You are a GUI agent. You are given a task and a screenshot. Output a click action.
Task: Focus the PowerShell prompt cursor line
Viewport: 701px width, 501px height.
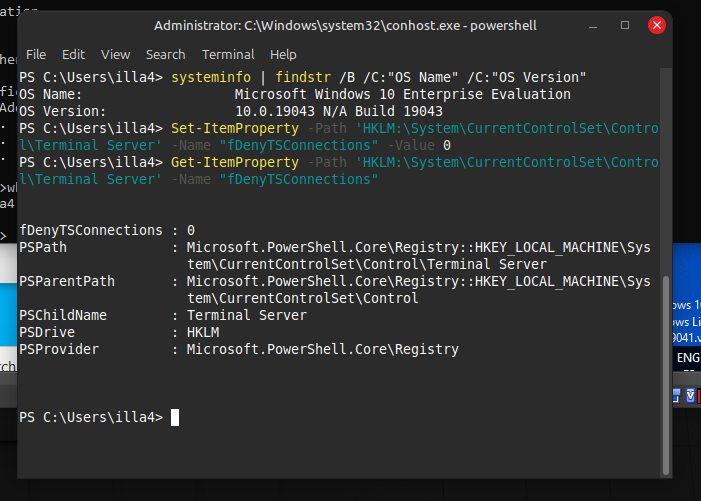pos(175,417)
